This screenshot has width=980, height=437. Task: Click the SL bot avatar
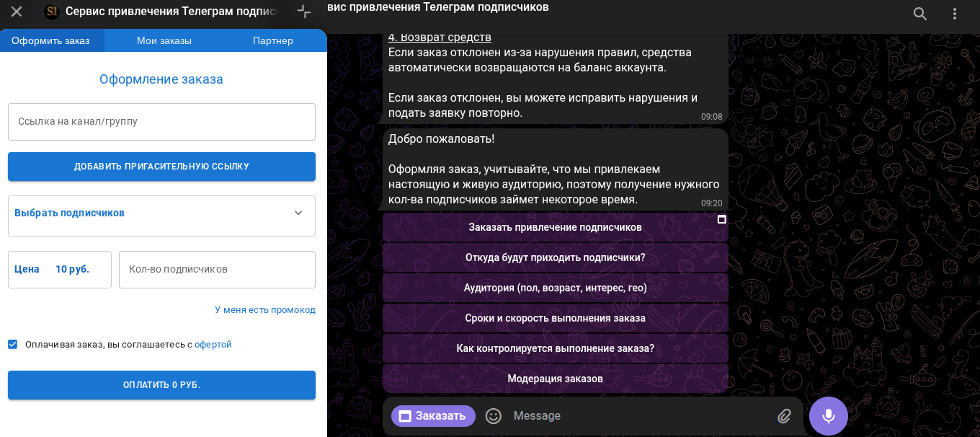[x=51, y=11]
